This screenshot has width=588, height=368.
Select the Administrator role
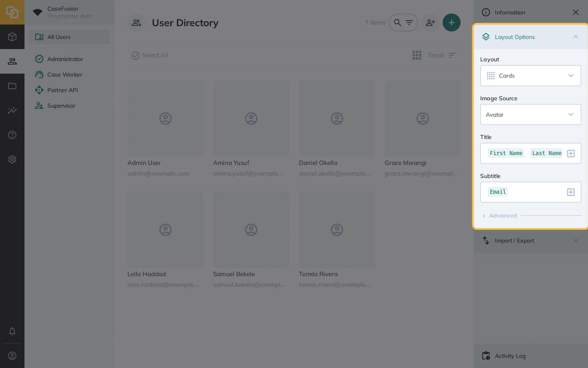[x=69, y=59]
